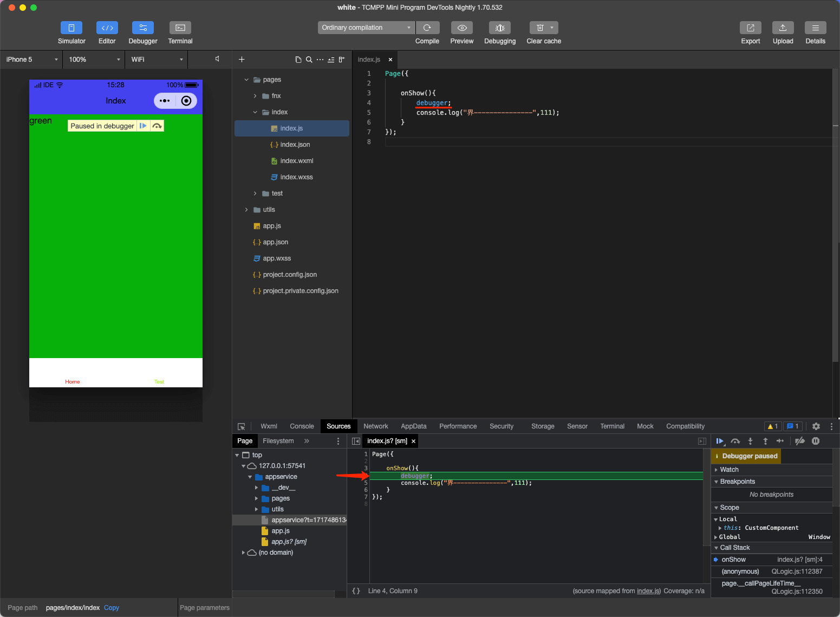Screen dimensions: 840x617
Task: Click the Debugging bug icon
Action: 499,28
